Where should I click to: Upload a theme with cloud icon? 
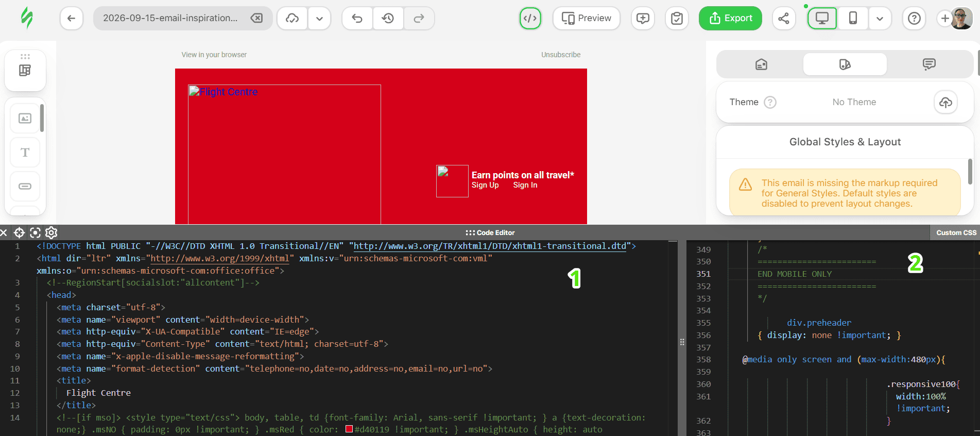tap(945, 102)
